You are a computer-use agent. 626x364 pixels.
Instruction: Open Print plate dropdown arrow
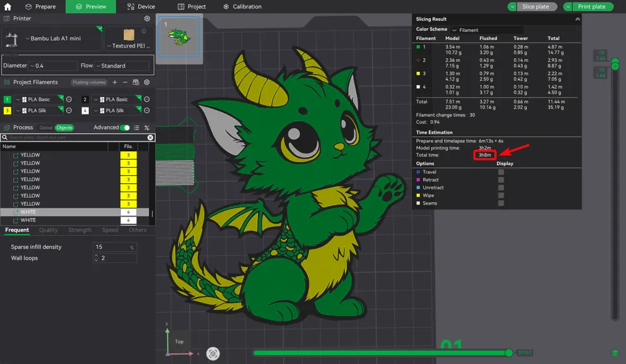pyautogui.click(x=567, y=7)
